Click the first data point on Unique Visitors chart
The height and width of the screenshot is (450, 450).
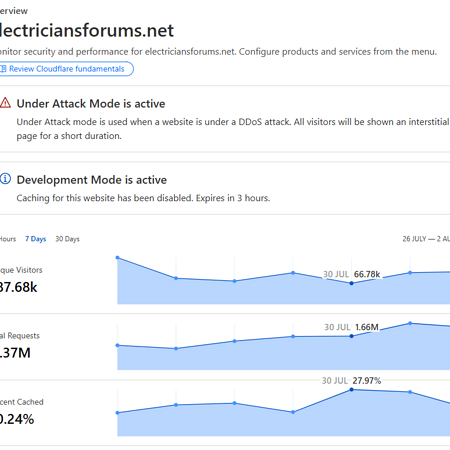click(x=117, y=258)
